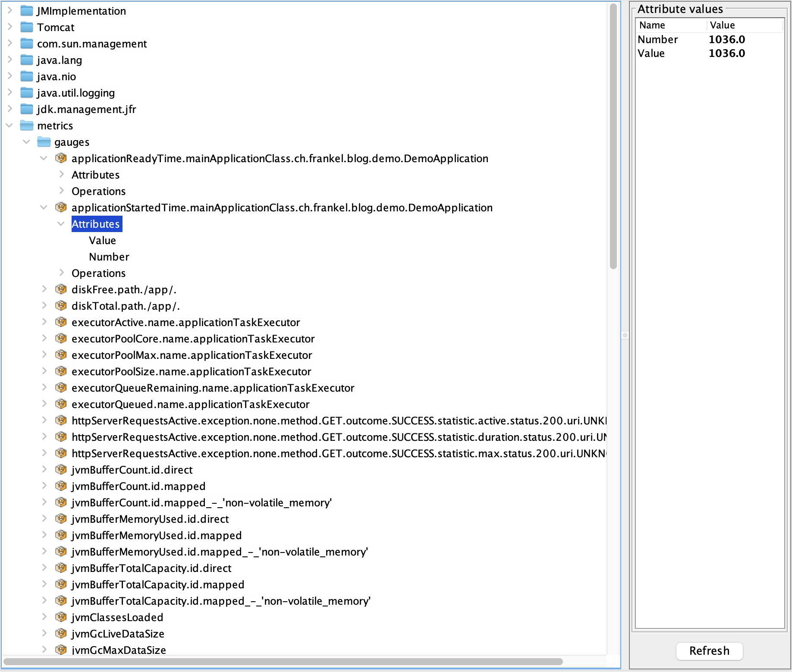The width and height of the screenshot is (792, 672).
Task: Select the Value attribute in the tree
Action: [102, 240]
